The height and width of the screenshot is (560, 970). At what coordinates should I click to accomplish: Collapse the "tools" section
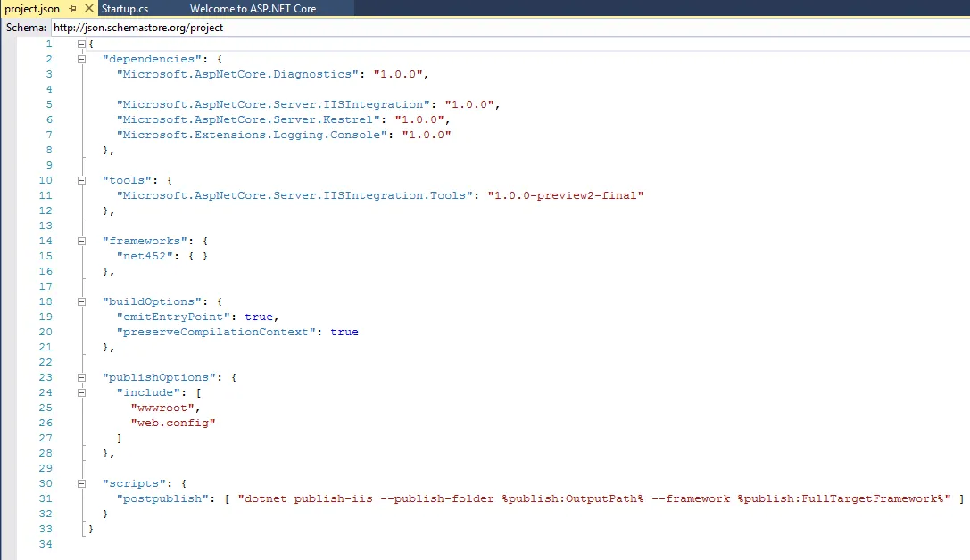[x=81, y=180]
